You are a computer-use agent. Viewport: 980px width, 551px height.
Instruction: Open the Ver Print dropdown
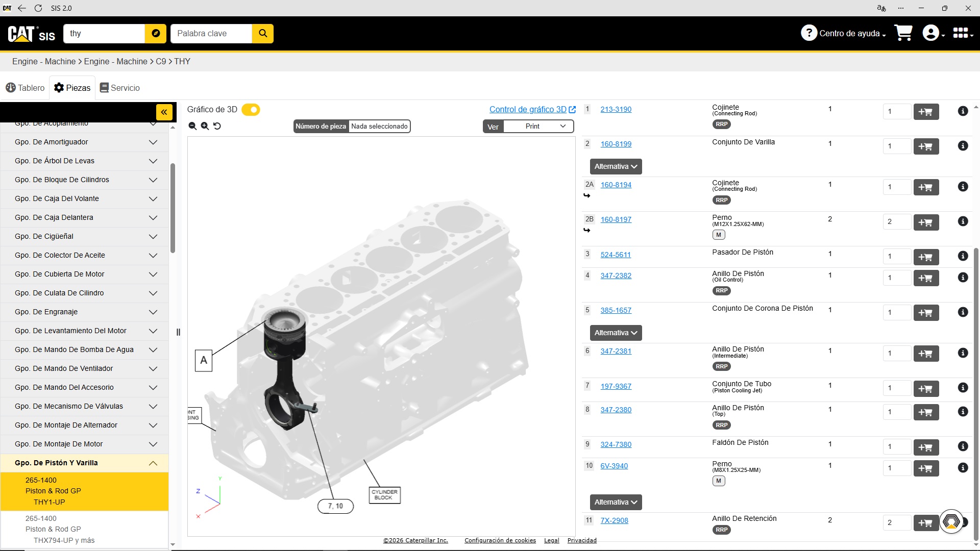coord(538,127)
